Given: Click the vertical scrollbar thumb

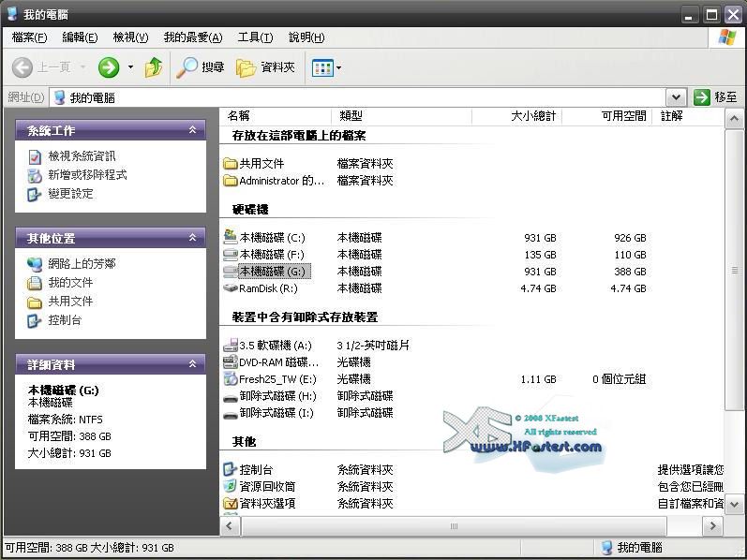Looking at the screenshot, I should (734, 270).
